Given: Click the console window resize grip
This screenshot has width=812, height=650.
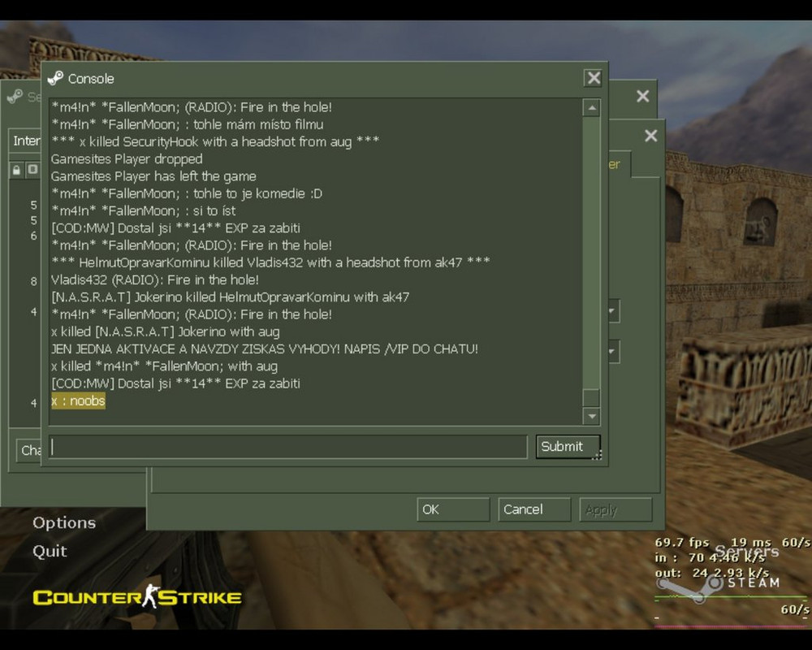Looking at the screenshot, I should pos(597,454).
